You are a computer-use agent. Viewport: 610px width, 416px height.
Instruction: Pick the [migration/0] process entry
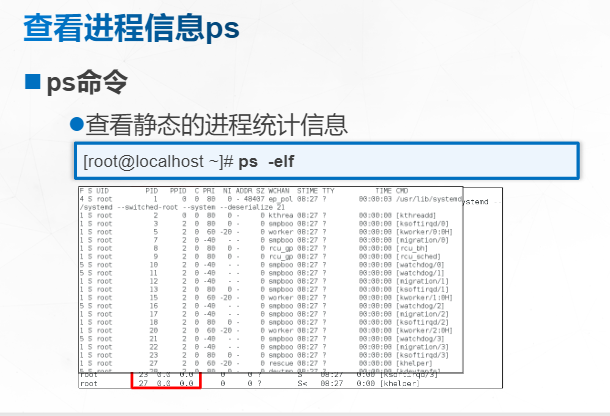(x=422, y=240)
